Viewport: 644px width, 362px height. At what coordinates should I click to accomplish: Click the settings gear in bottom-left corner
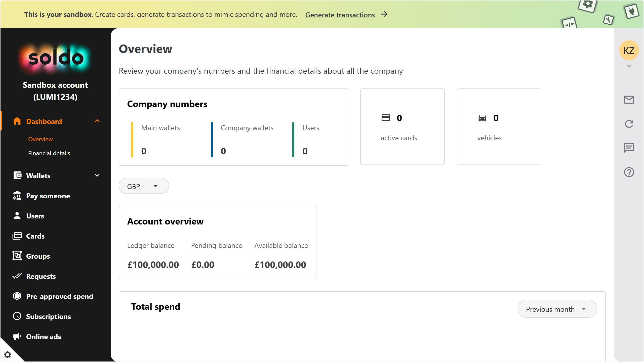coord(8,354)
